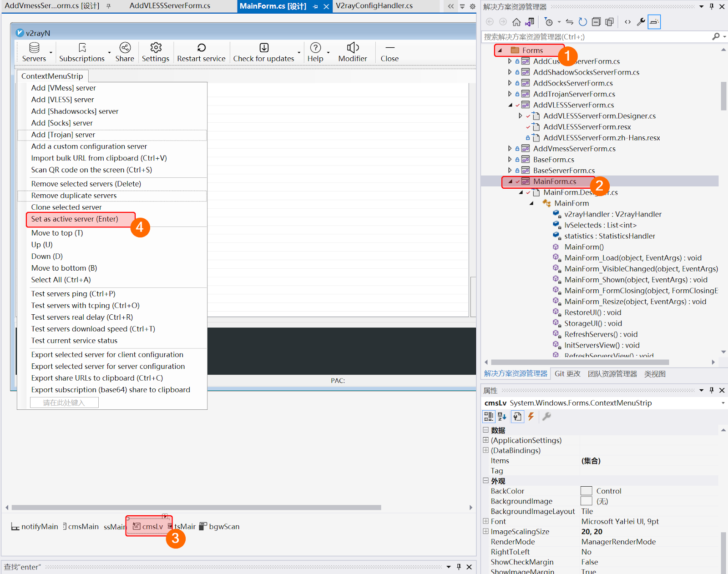Click the refresh icon in Solution Explorer
This screenshot has width=728, height=574.
582,22
